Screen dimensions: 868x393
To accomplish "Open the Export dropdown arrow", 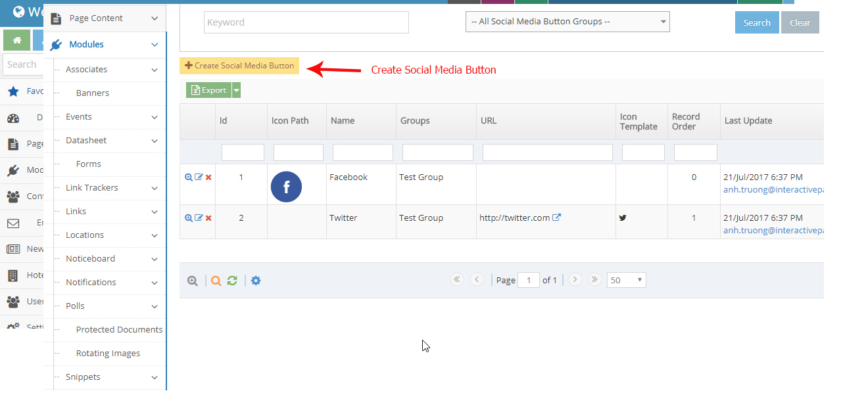I will (235, 89).
